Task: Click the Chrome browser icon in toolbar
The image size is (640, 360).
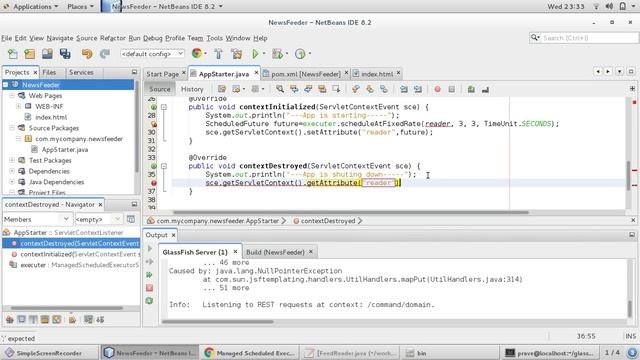Action: (197, 53)
